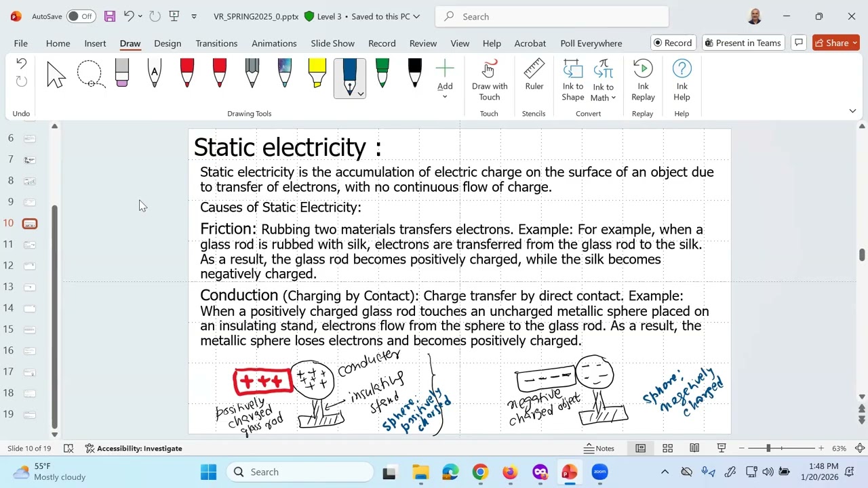This screenshot has width=868, height=488.
Task: Select slide 7 thumbnail
Action: (x=30, y=159)
